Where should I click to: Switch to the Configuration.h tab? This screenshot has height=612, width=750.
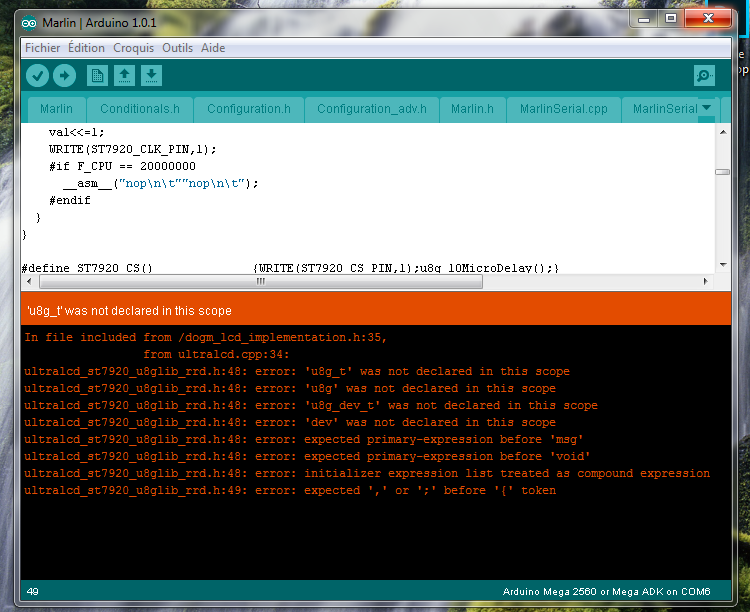pyautogui.click(x=249, y=109)
